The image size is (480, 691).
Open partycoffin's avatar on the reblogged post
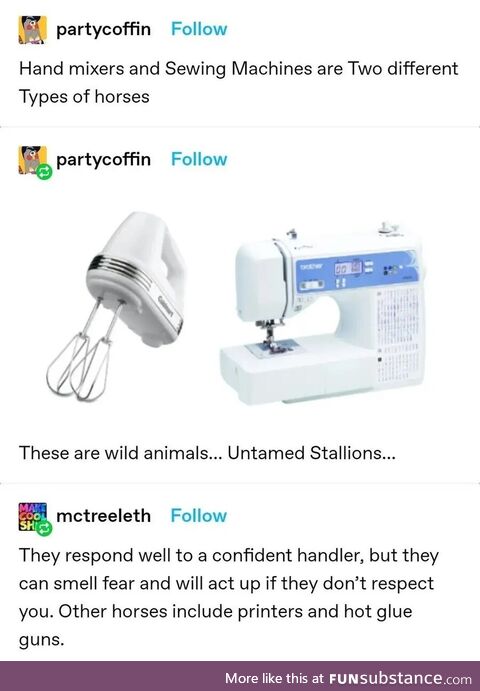coord(33,160)
